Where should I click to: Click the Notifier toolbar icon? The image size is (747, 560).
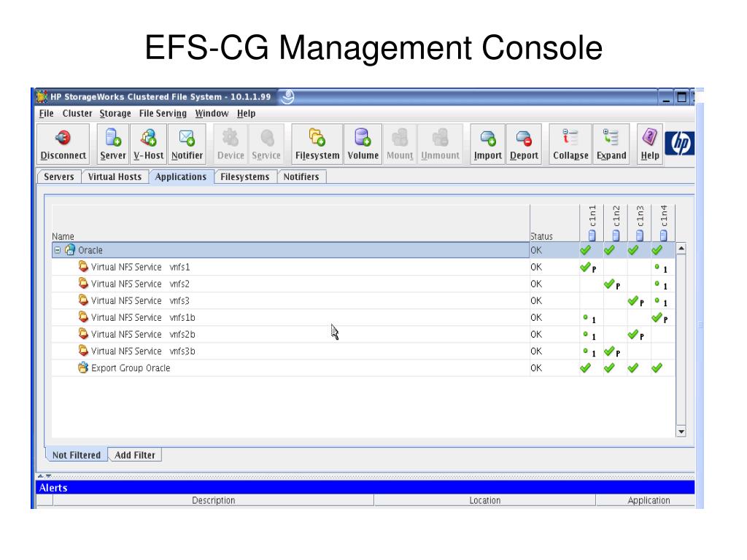[x=187, y=144]
